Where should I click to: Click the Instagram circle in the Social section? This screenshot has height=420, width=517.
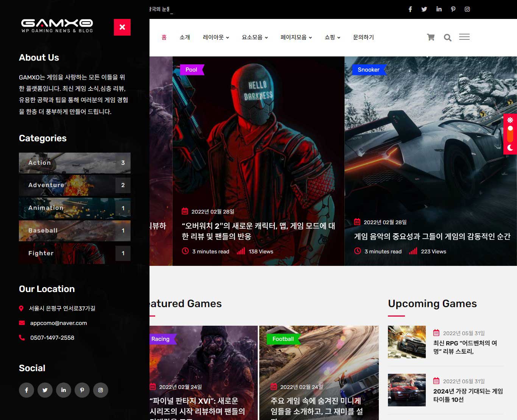tap(101, 390)
